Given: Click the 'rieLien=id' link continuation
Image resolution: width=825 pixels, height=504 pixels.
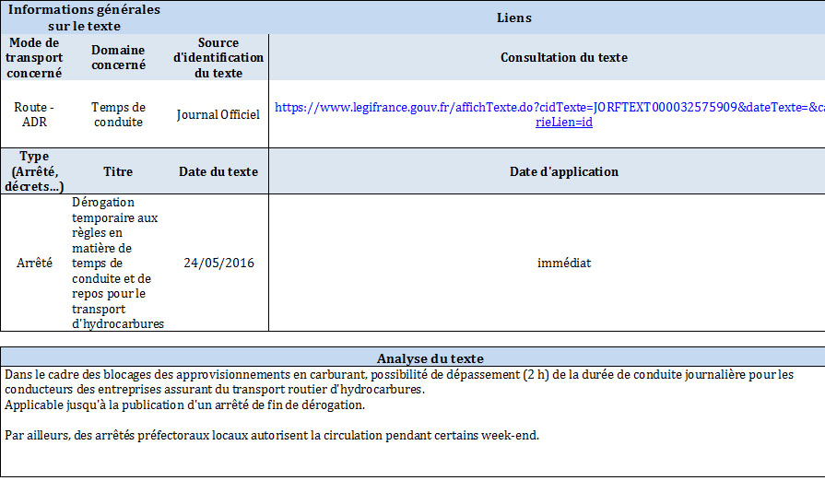Looking at the screenshot, I should tap(563, 122).
